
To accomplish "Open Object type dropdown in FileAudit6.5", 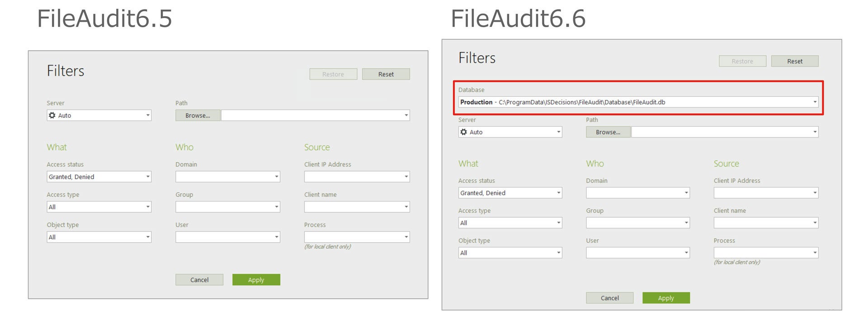I will [99, 237].
